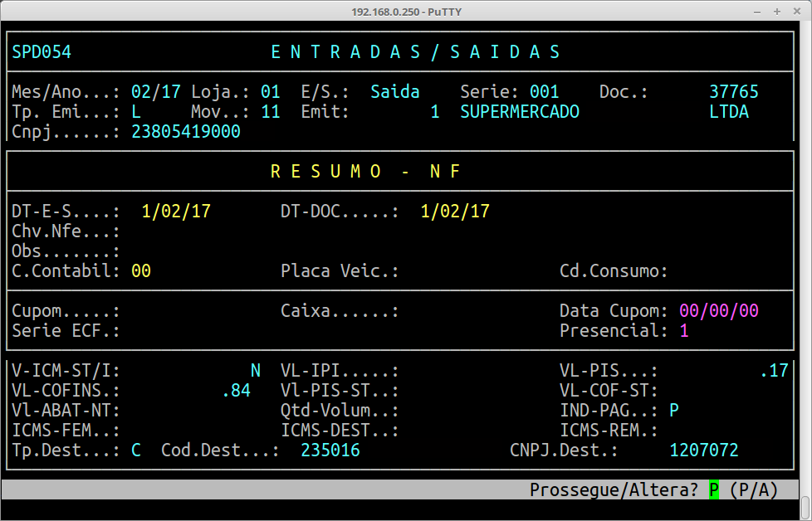Click the Data Cupom value 00/00/00
This screenshot has width=812, height=521.
pyautogui.click(x=718, y=311)
